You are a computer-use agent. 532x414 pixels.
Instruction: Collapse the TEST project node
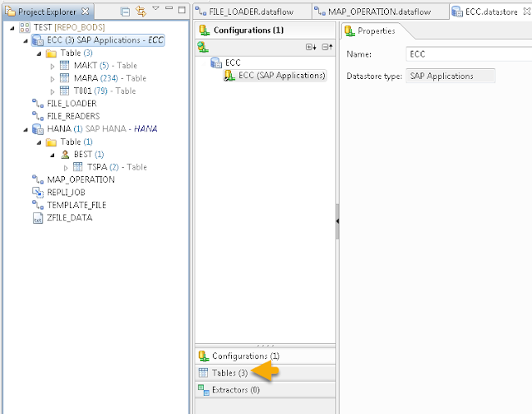(12, 27)
